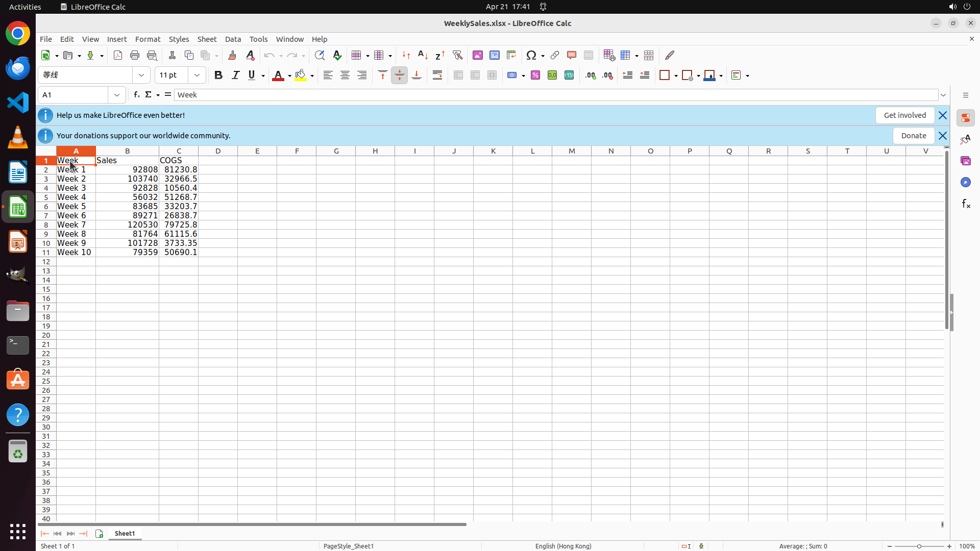This screenshot has width=980, height=551.
Task: Click the zoom slider in the status bar
Action: pyautogui.click(x=919, y=546)
